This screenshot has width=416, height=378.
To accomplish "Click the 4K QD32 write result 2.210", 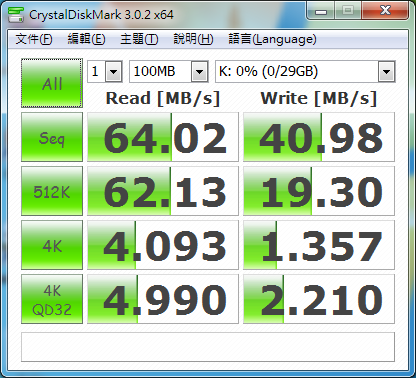I will coord(319,299).
